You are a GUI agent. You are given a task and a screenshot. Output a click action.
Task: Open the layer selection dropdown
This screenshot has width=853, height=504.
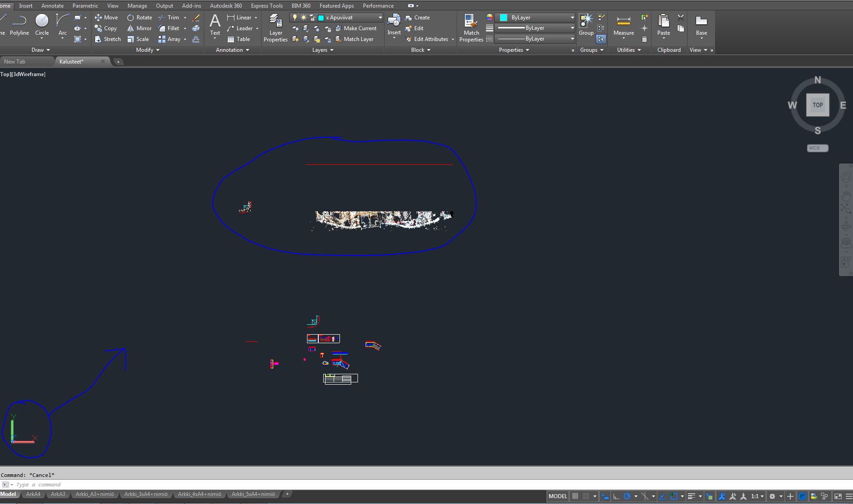(x=380, y=17)
